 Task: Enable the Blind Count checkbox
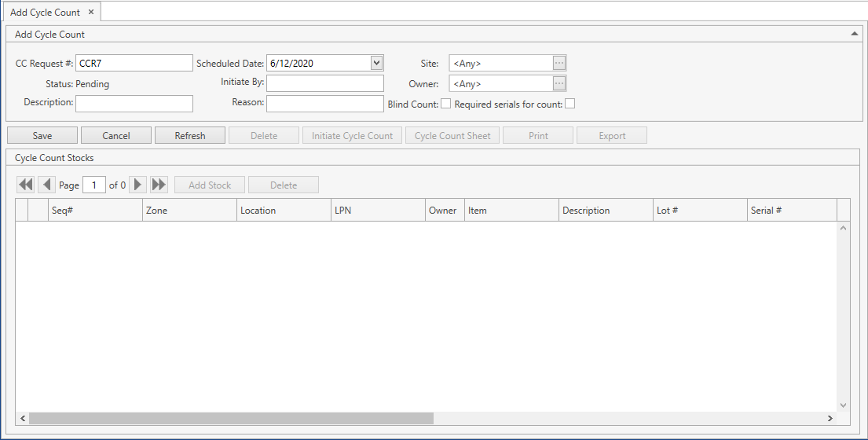(445, 104)
